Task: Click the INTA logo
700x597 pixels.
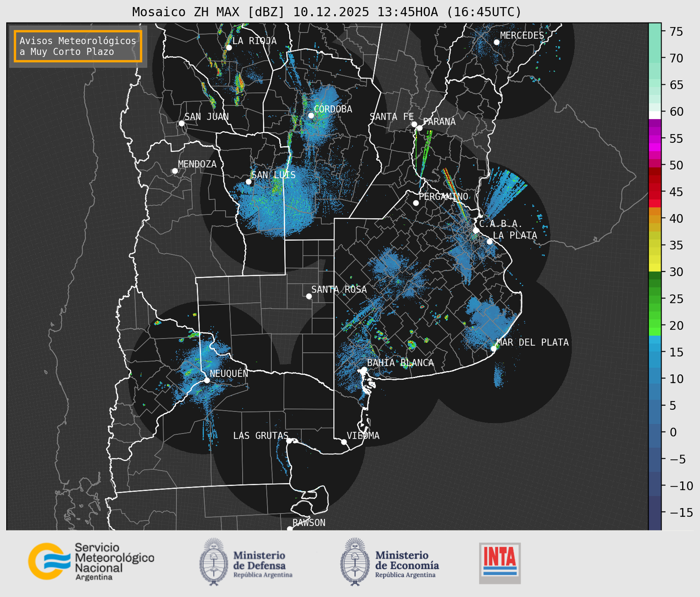Action: [500, 563]
